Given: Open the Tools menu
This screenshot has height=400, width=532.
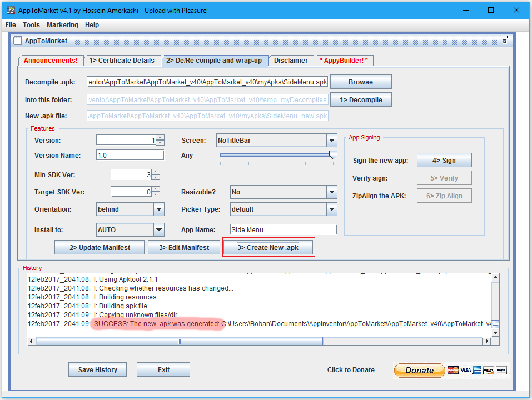Looking at the screenshot, I should (x=31, y=25).
